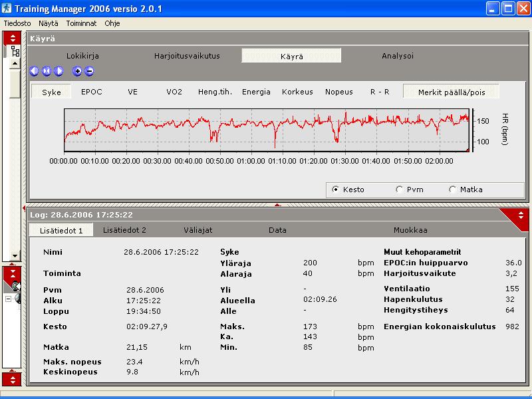Screen dimensions: 532x399
Task: Select the Kesto radio button
Action: tap(336, 190)
